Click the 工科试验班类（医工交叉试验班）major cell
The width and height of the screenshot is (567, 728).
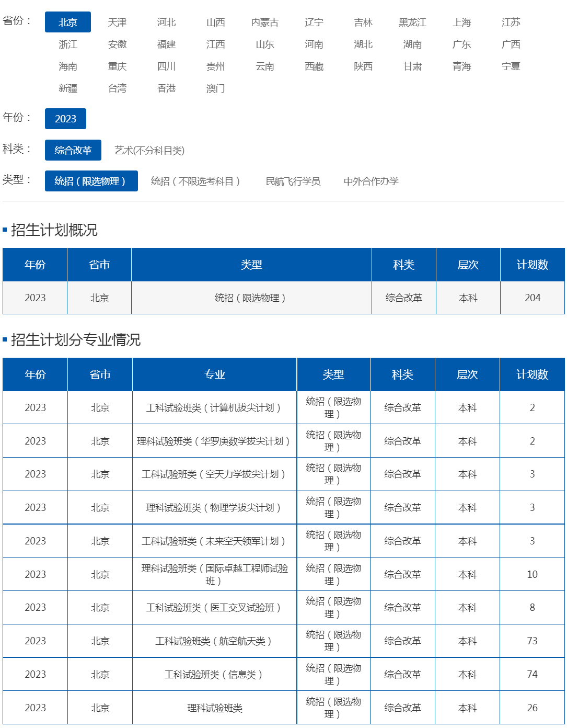pos(214,607)
